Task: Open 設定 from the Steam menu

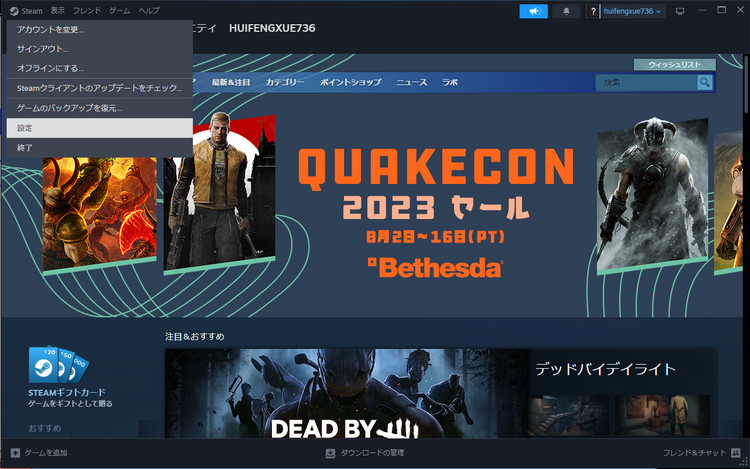Action: [x=99, y=128]
